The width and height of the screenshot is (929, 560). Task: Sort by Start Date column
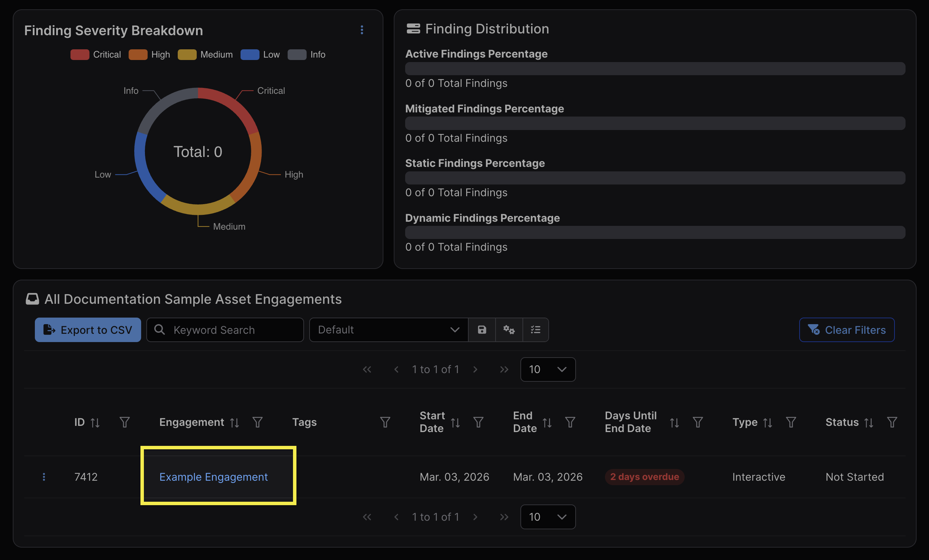[x=455, y=423]
